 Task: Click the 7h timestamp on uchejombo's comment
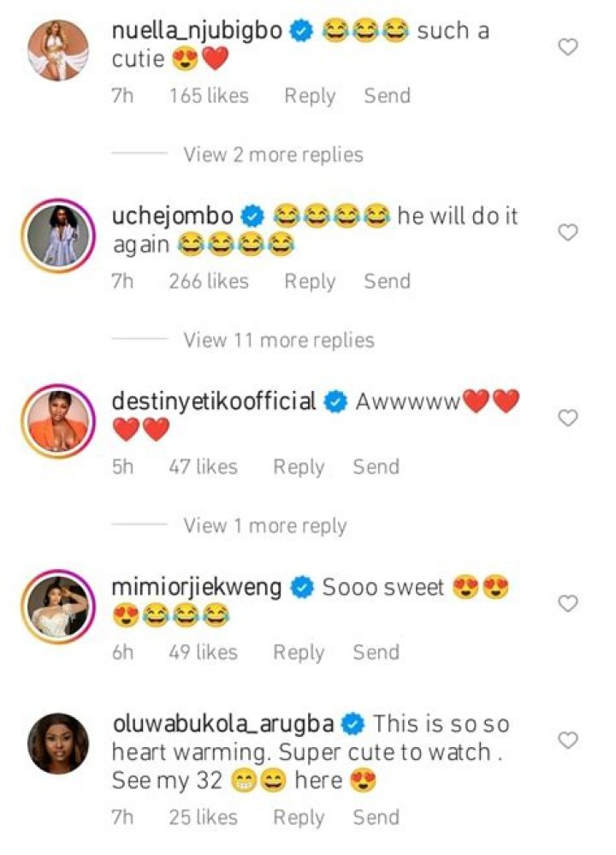click(x=126, y=281)
